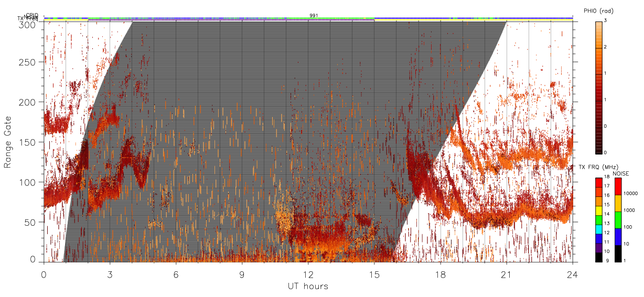Click the NOISE tick label '1000'
644x297 pixels.
click(x=629, y=210)
